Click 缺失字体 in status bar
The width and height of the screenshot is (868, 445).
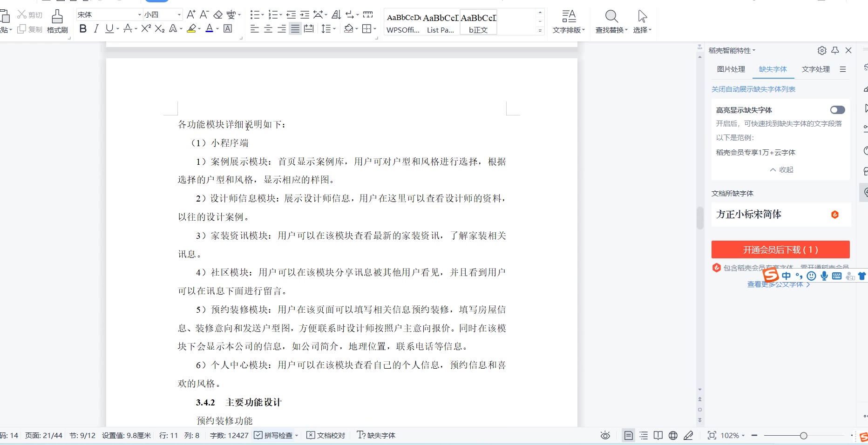click(376, 436)
